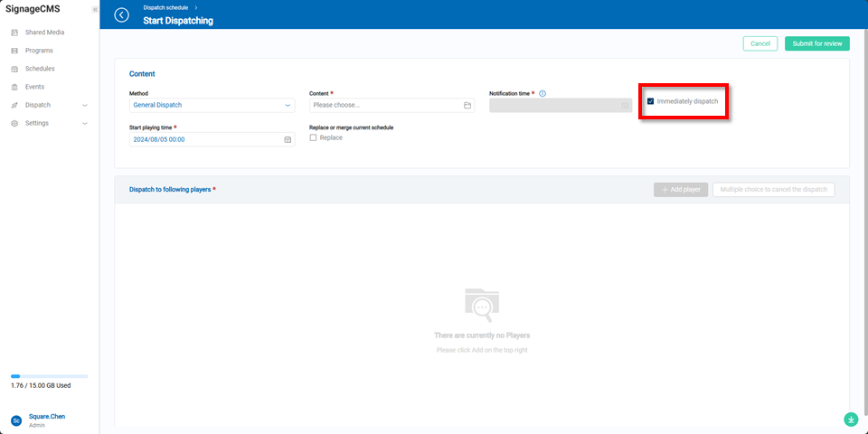Screen dimensions: 868x434
Task: Open Shared Media in sidebar
Action: (x=44, y=33)
